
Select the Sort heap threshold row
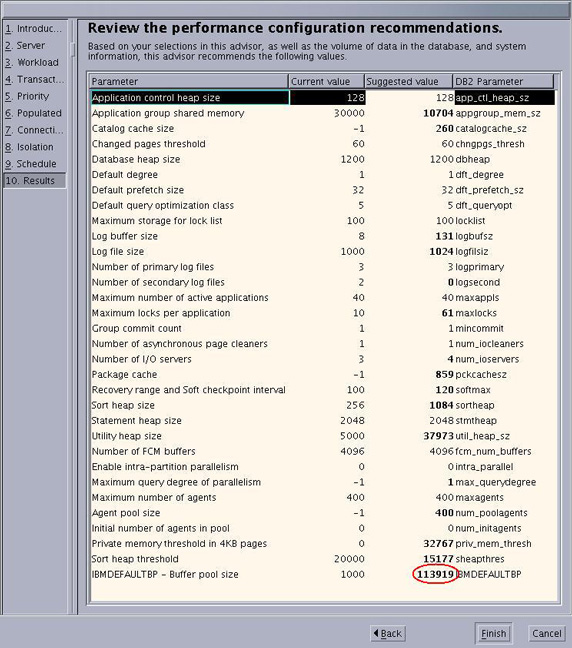[323, 559]
